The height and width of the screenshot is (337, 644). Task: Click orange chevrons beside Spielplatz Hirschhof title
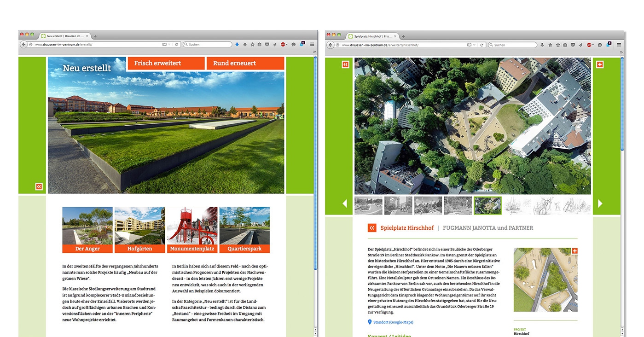(x=372, y=228)
